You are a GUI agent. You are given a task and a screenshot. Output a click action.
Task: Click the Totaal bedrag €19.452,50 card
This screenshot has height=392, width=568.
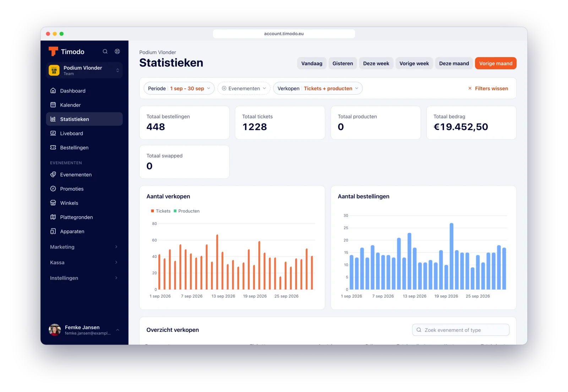coord(471,123)
